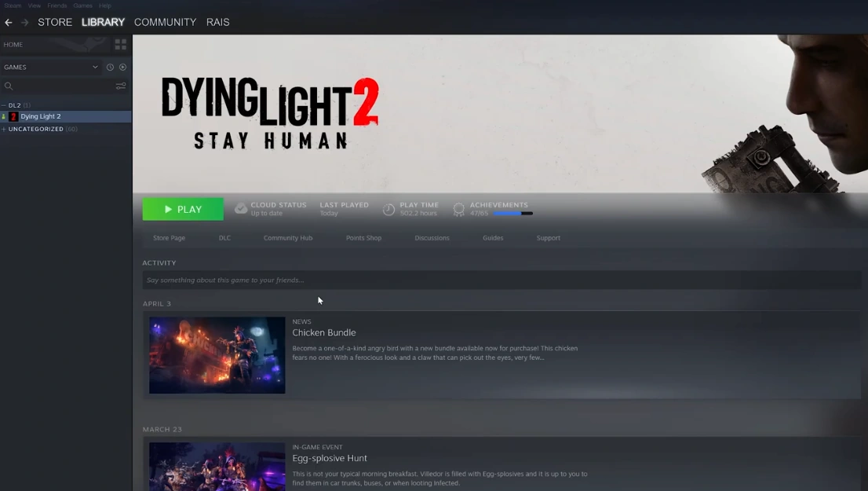Open the Steam menu

click(13, 5)
